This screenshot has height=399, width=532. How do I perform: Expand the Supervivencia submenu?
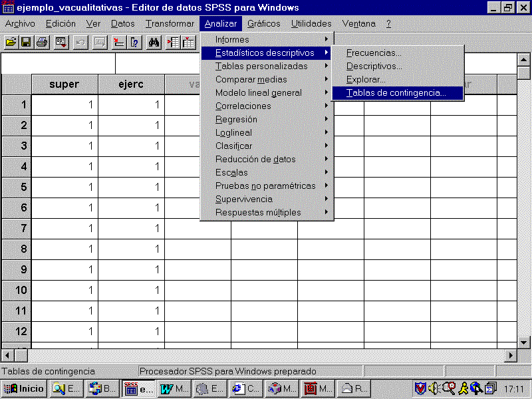(267, 199)
